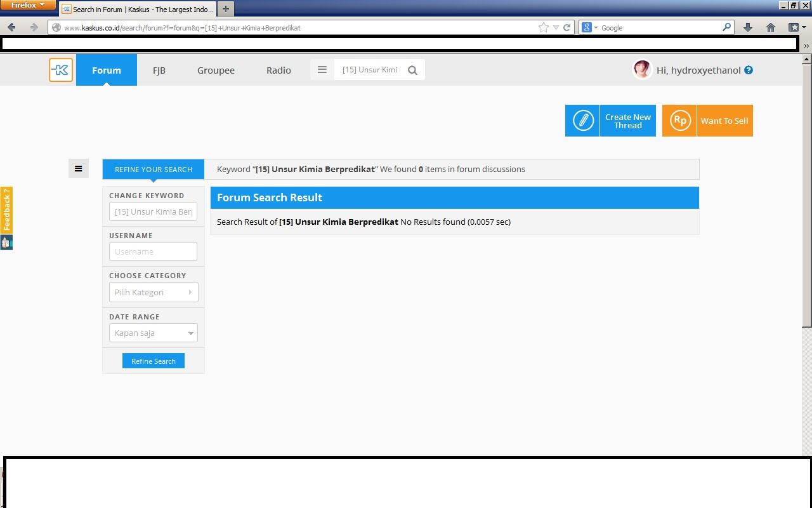Click the DATE RANGE label
Screen dimensions: 812x508
tap(134, 317)
